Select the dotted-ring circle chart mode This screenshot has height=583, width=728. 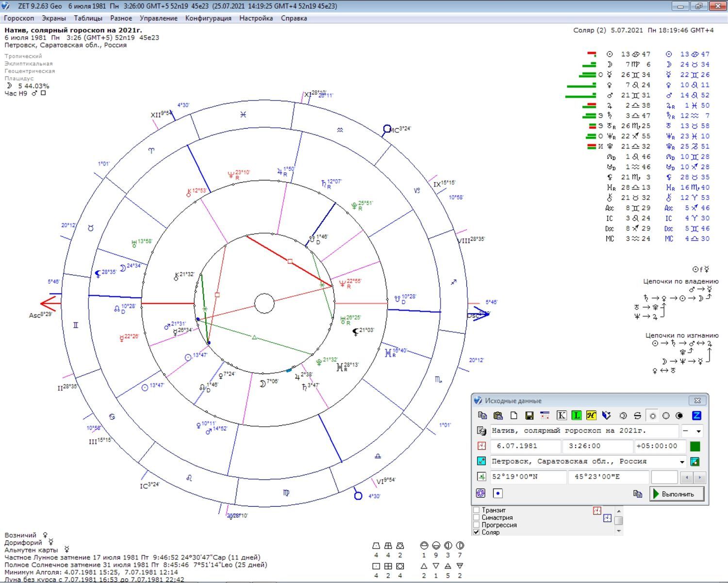pos(666,416)
